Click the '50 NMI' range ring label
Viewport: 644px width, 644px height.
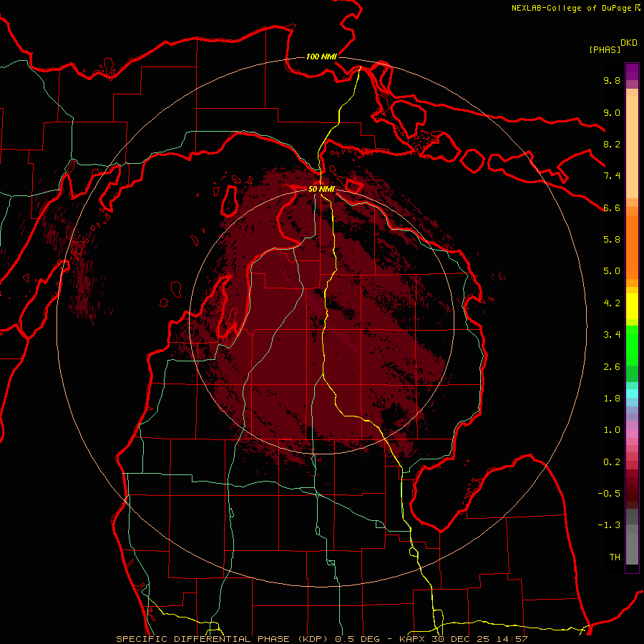[321, 189]
